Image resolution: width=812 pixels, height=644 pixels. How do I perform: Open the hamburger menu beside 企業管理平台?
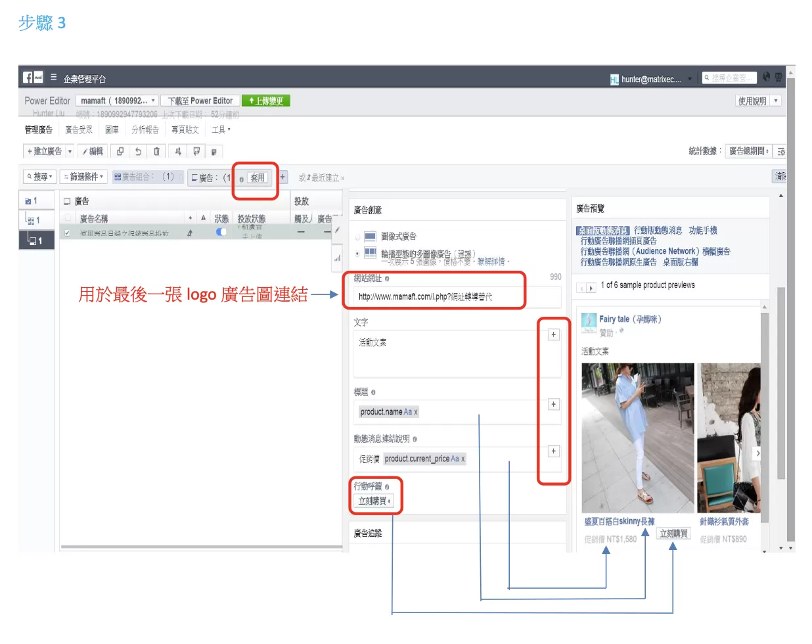coord(53,78)
